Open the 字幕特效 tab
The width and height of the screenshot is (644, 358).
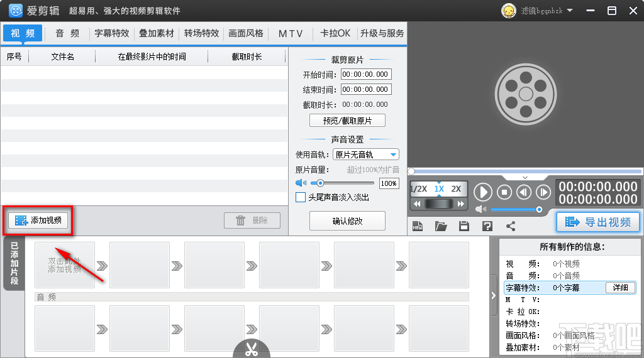point(112,33)
